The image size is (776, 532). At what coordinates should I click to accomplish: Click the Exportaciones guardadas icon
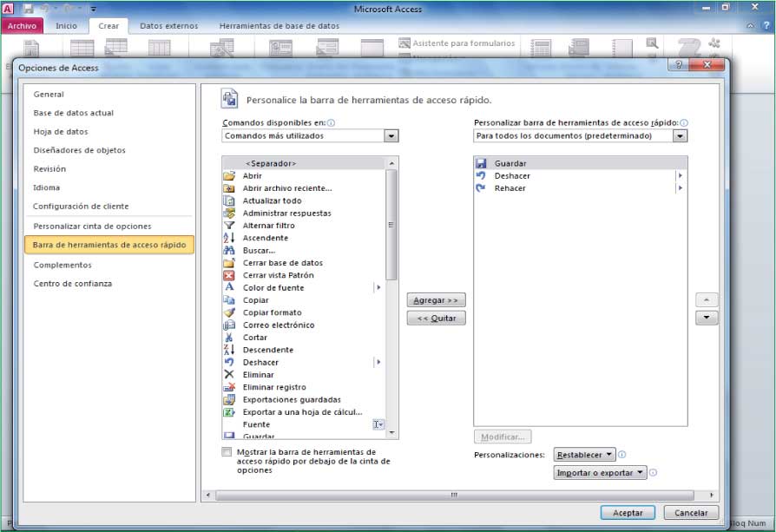point(228,399)
